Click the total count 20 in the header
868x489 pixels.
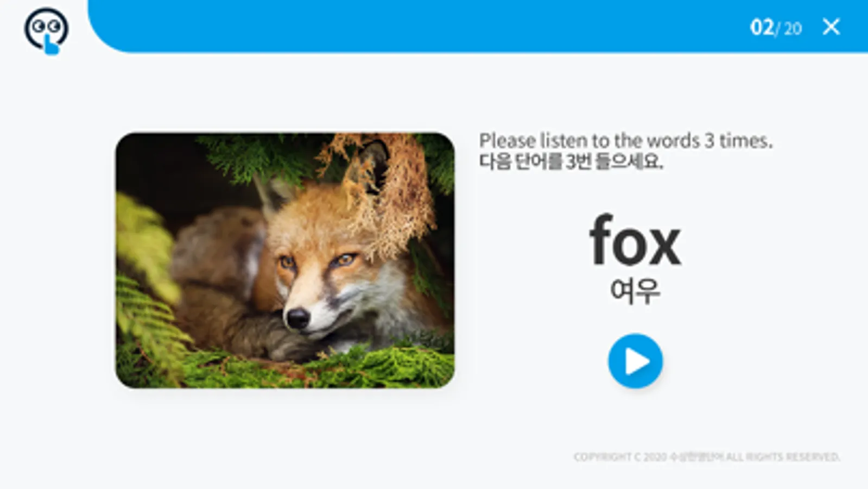point(793,28)
